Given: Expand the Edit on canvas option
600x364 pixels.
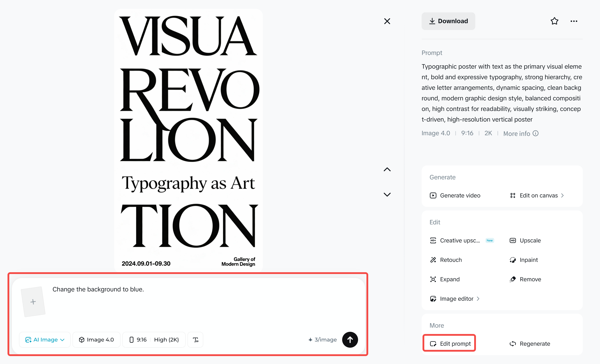Looking at the screenshot, I should [x=538, y=195].
